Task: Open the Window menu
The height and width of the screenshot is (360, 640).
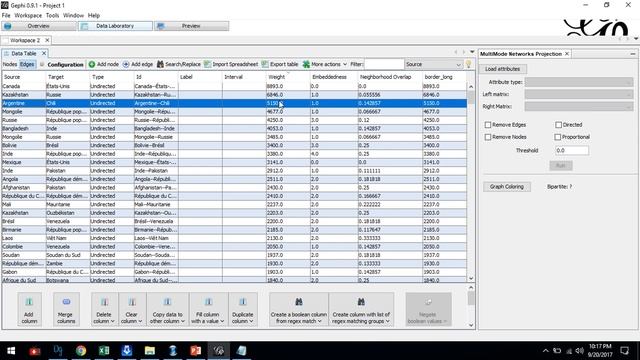Action: pos(73,16)
